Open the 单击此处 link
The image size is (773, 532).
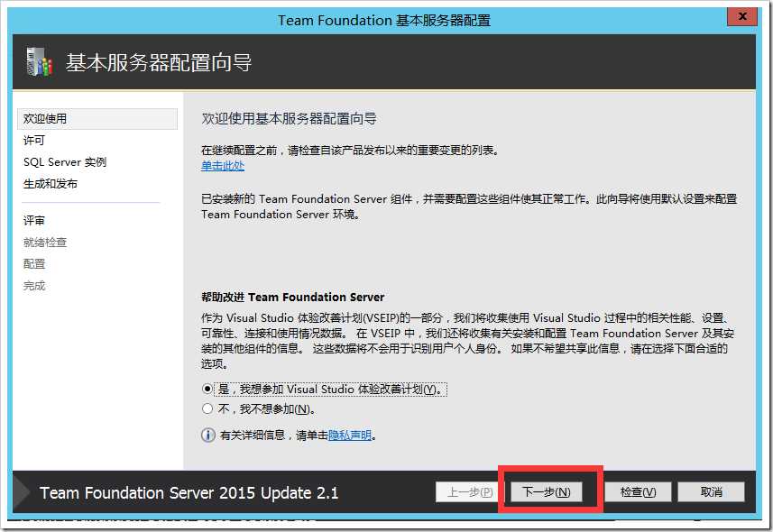(x=223, y=166)
